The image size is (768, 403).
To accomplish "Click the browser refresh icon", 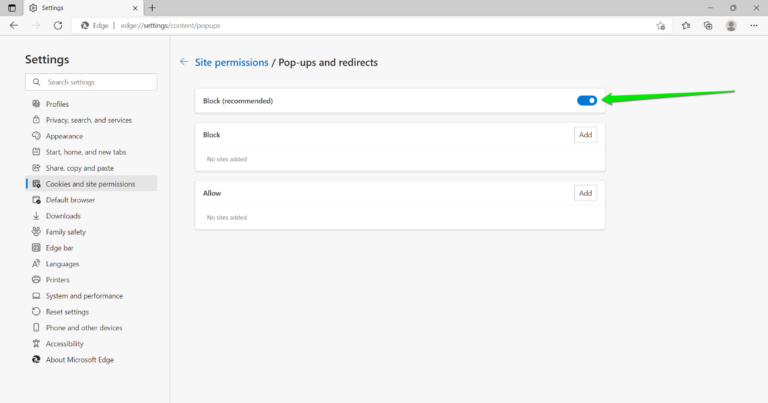I will click(58, 25).
